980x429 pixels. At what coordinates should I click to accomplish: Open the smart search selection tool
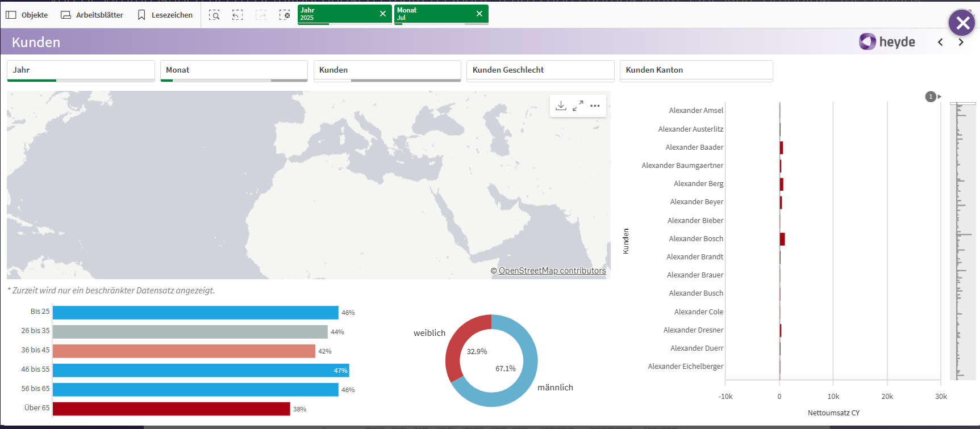click(214, 15)
